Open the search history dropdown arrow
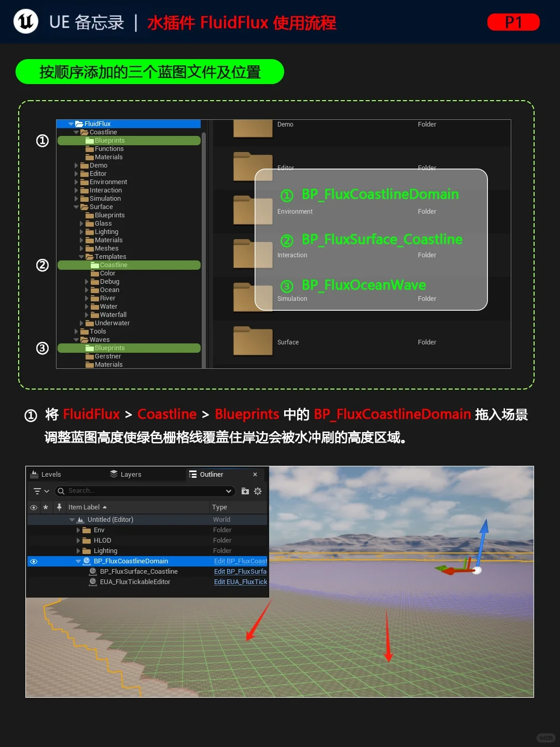This screenshot has height=747, width=560. (229, 491)
